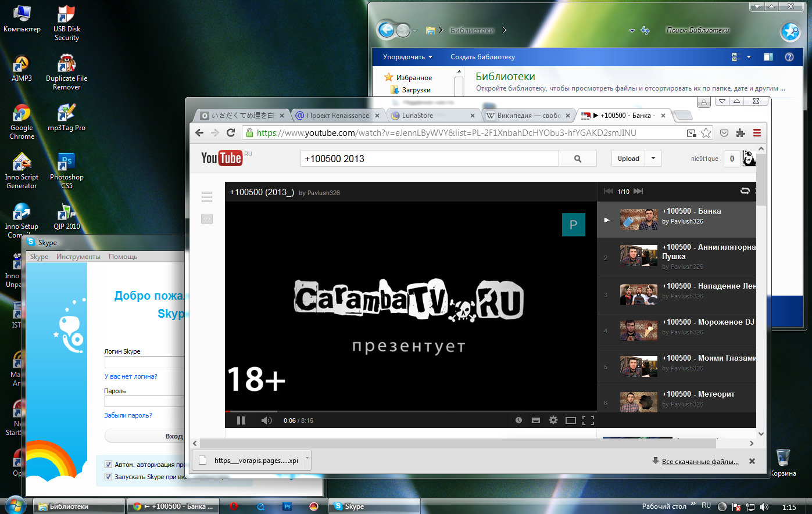Click the horizontal scrollbar in Chrome
The image size is (812, 514).
[x=457, y=443]
